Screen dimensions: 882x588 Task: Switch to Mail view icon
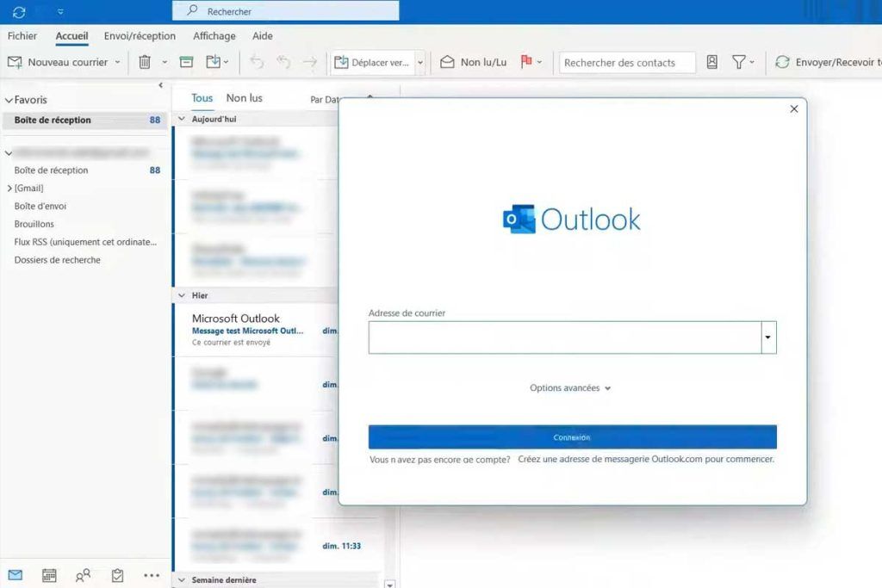point(16,575)
